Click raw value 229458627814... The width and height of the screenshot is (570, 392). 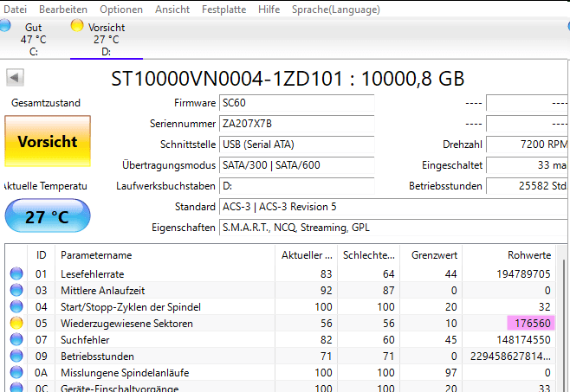[510, 356]
